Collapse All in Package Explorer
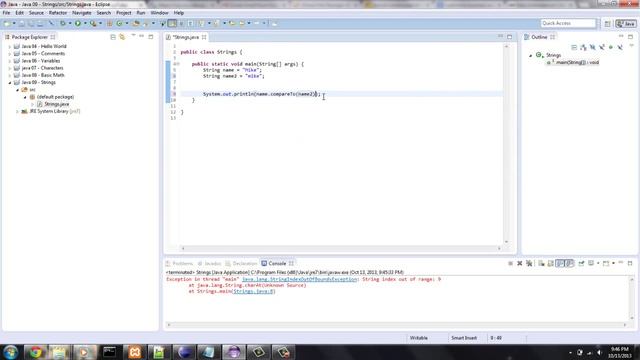Image resolution: width=640 pixels, height=360 pixels. [x=113, y=37]
